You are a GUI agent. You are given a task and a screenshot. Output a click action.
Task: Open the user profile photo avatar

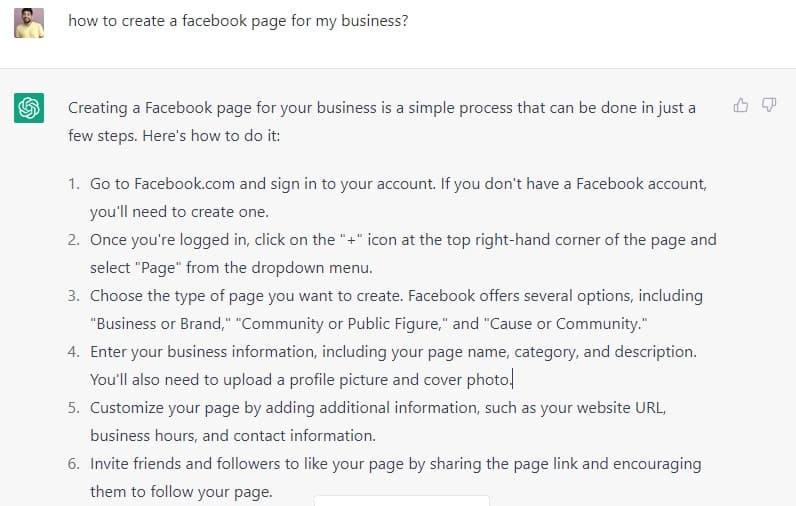[29, 23]
